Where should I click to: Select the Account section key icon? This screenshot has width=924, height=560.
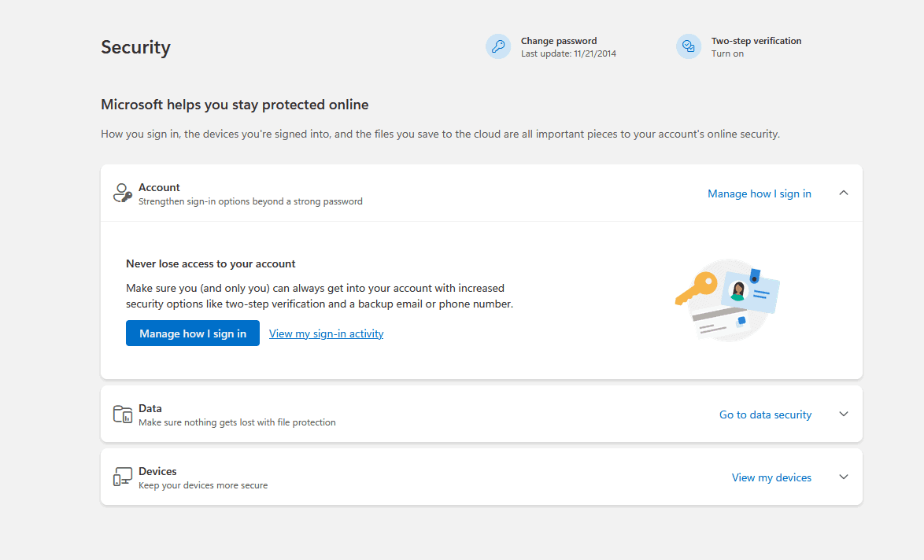(122, 193)
